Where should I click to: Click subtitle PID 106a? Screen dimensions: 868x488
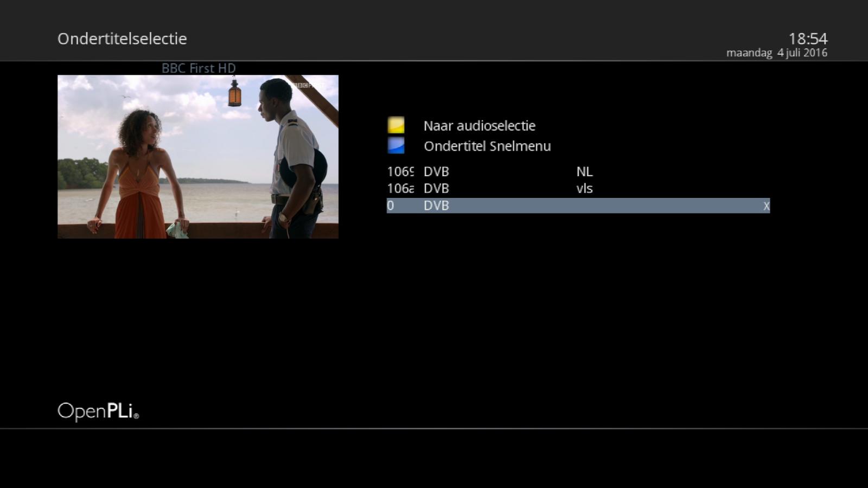pyautogui.click(x=400, y=189)
